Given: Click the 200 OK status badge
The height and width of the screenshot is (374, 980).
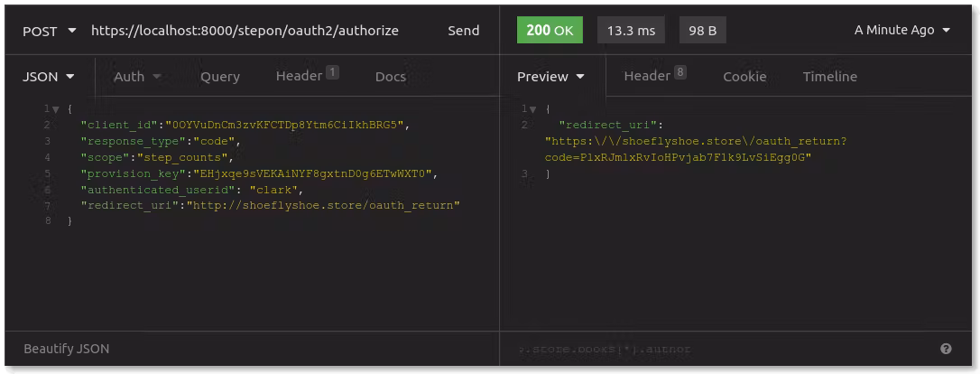Looking at the screenshot, I should tap(550, 31).
